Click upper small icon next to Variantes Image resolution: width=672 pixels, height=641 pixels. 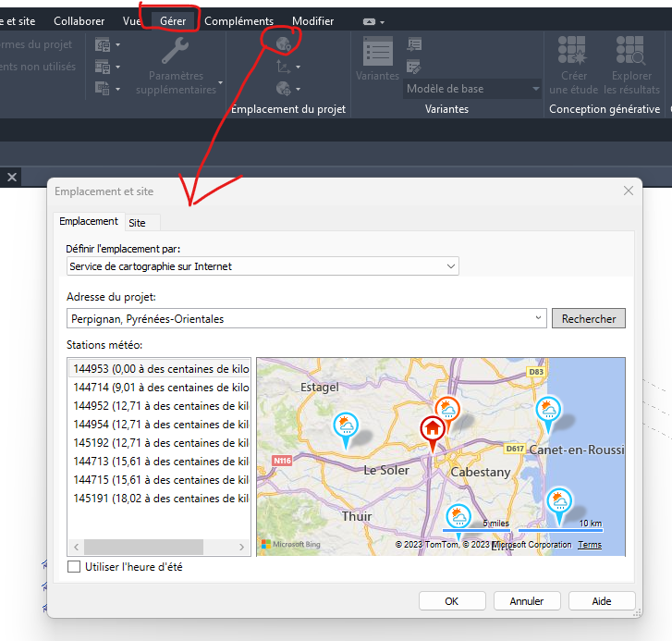(414, 44)
